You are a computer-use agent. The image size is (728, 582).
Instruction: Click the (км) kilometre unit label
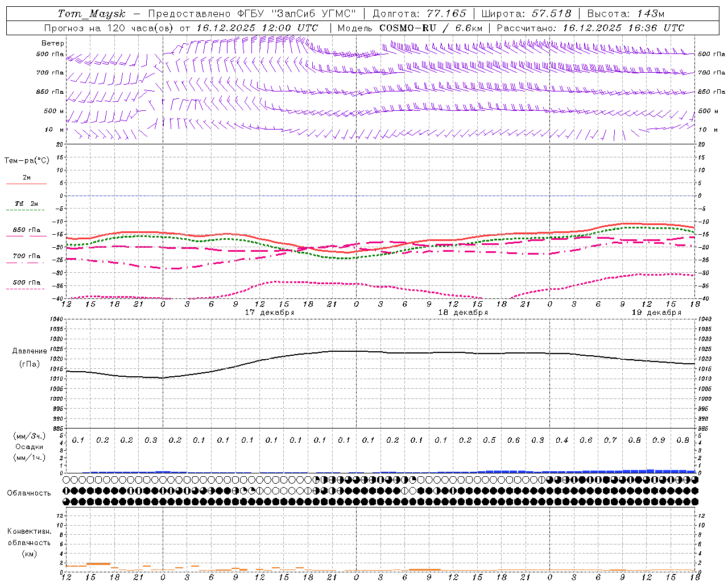[x=30, y=554]
